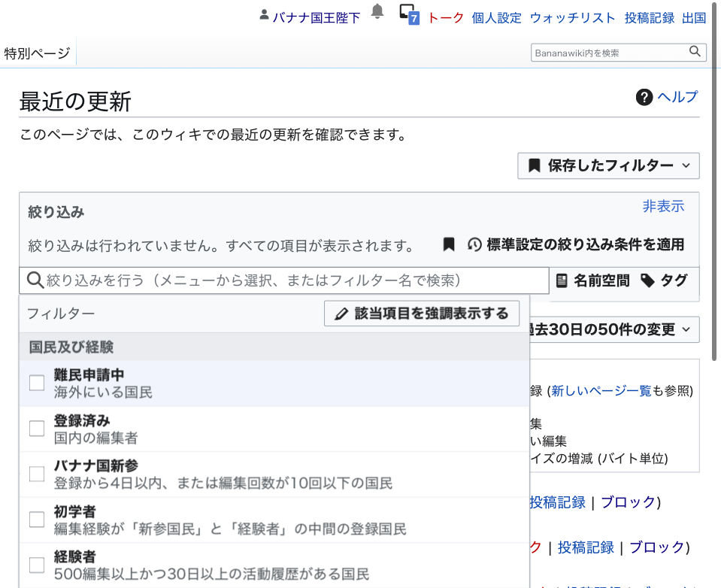The width and height of the screenshot is (721, 588).
Task: Open 個人設定 preferences
Action: (x=497, y=18)
